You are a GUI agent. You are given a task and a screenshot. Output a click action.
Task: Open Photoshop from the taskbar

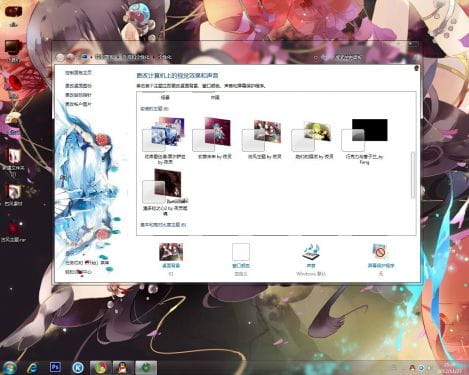[55, 367]
